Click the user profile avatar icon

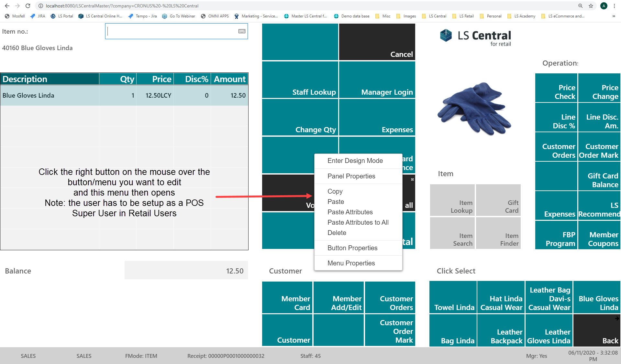(x=604, y=6)
